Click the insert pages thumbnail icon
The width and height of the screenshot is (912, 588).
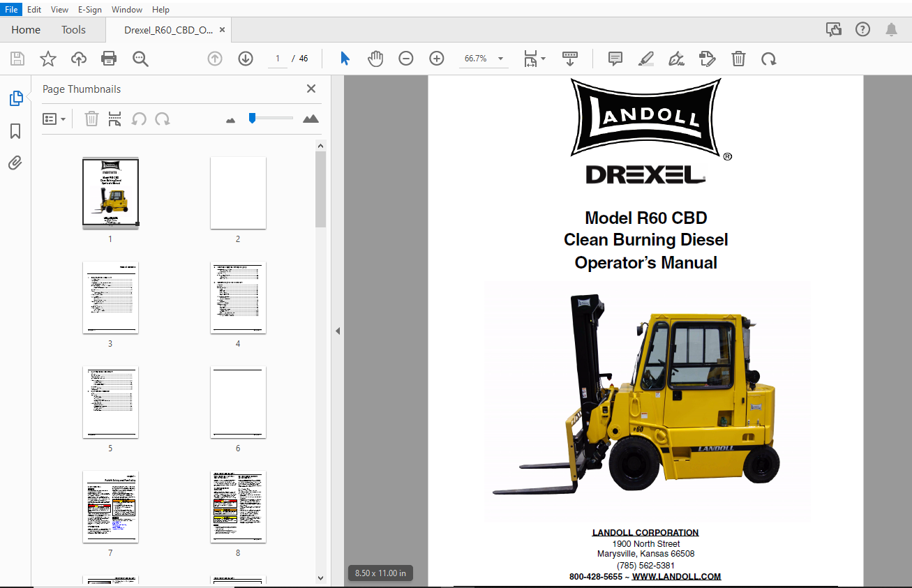(x=115, y=119)
